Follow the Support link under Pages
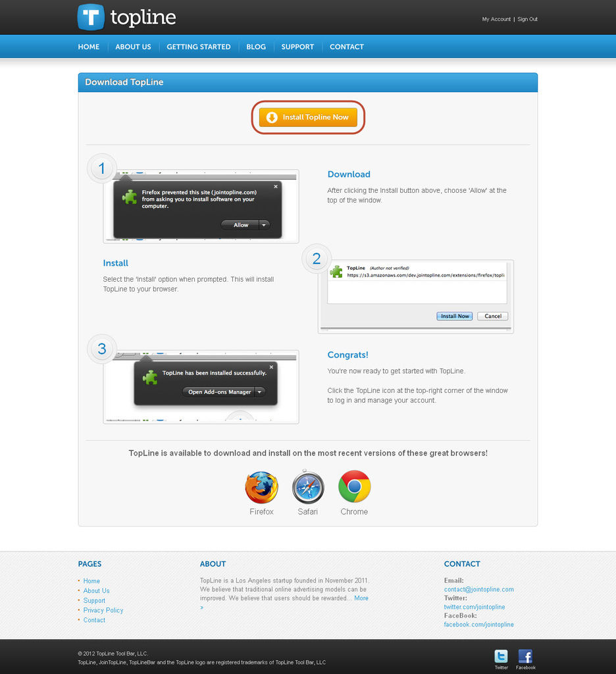 [94, 600]
